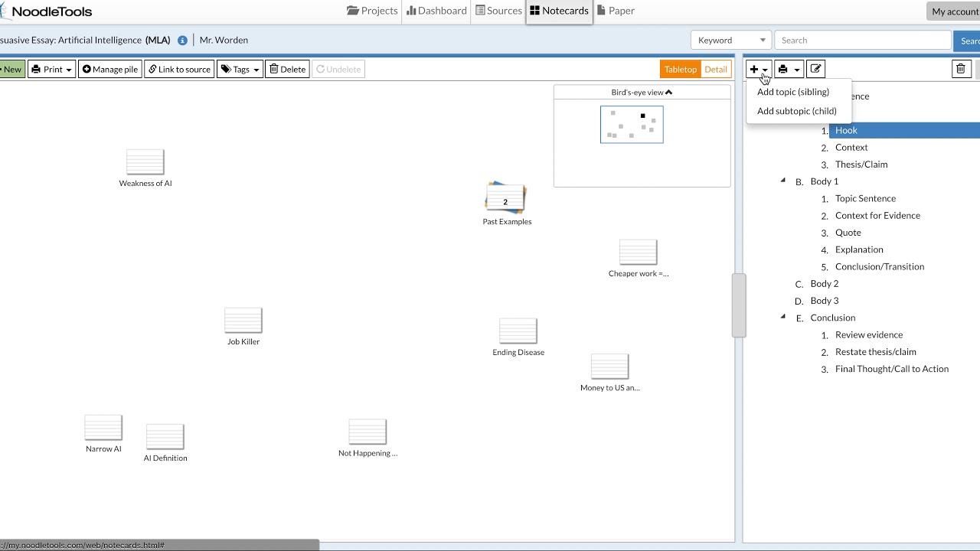Select the Conclusion outline item
Viewport: 980px width, 551px height.
tap(833, 318)
